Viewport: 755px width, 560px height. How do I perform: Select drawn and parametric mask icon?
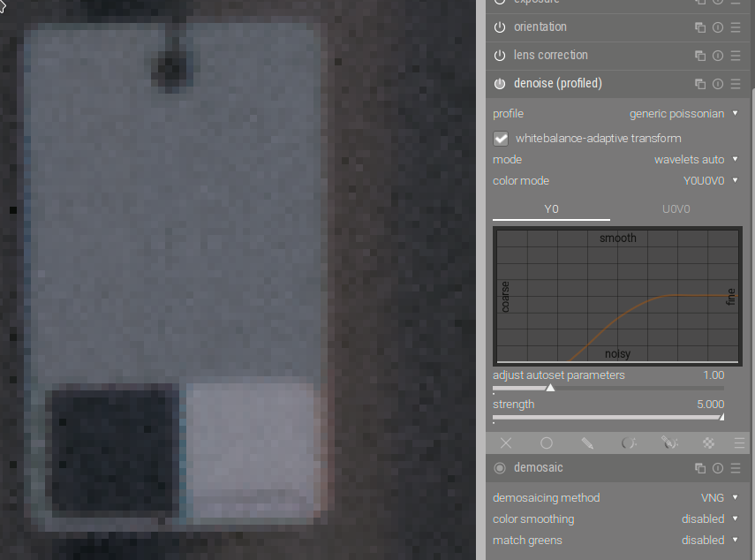(669, 443)
